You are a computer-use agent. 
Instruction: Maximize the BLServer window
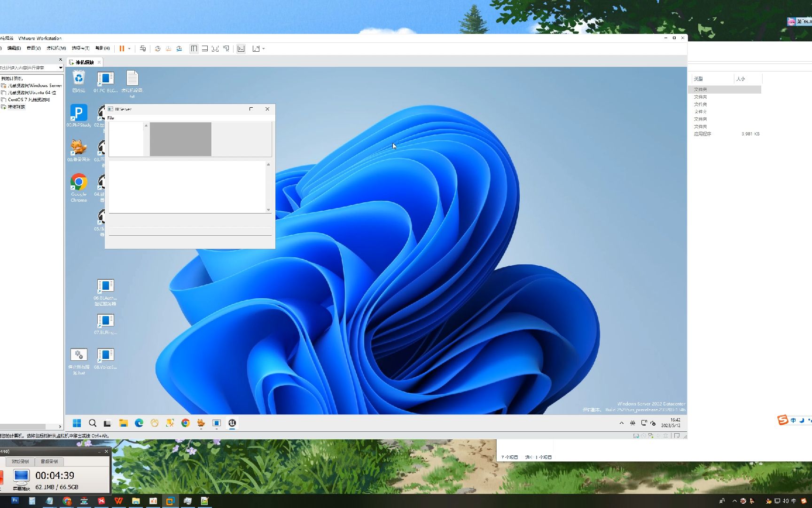coord(251,109)
